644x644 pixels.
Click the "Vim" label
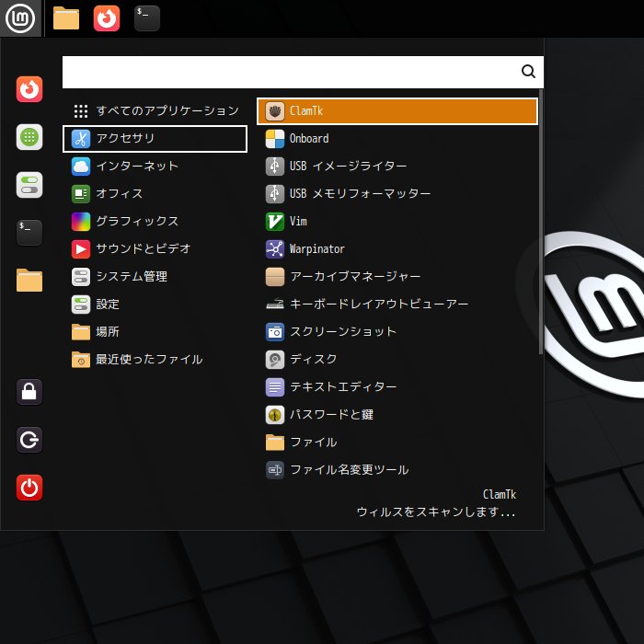click(298, 222)
